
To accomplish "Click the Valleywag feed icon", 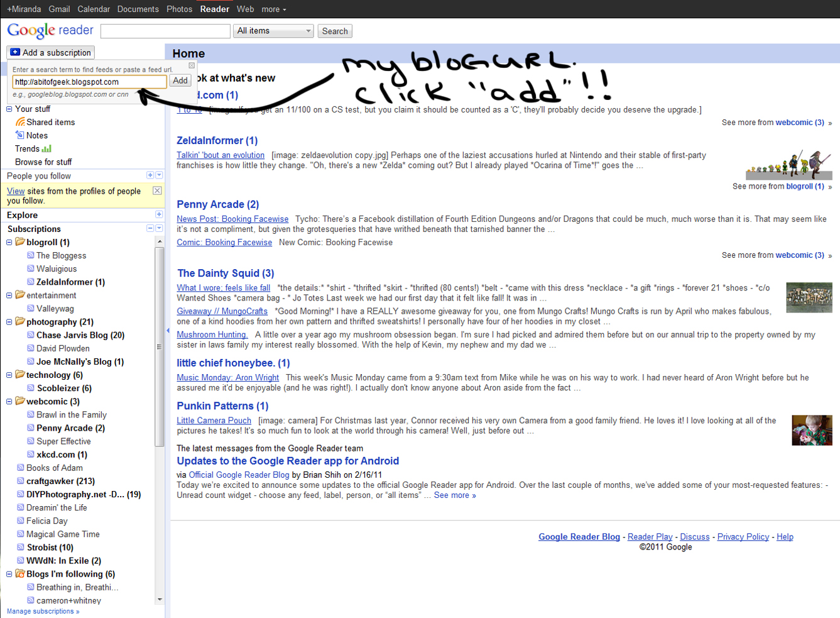I will pos(31,308).
